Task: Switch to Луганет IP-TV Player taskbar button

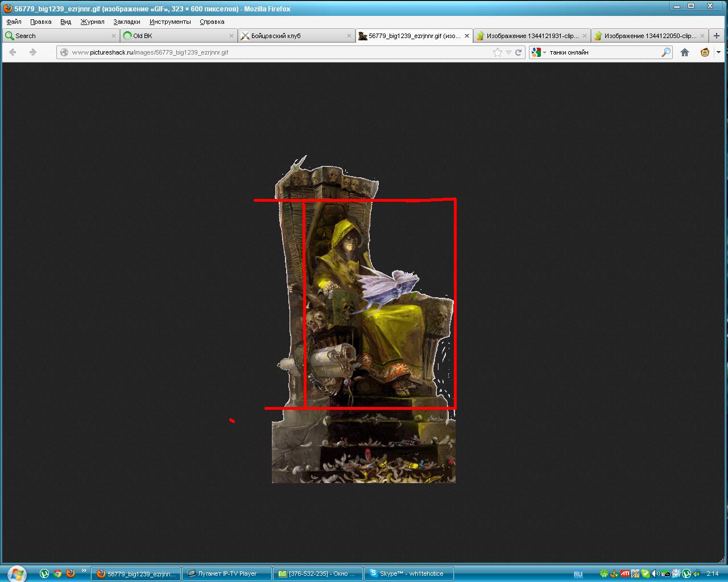Action: 227,573
